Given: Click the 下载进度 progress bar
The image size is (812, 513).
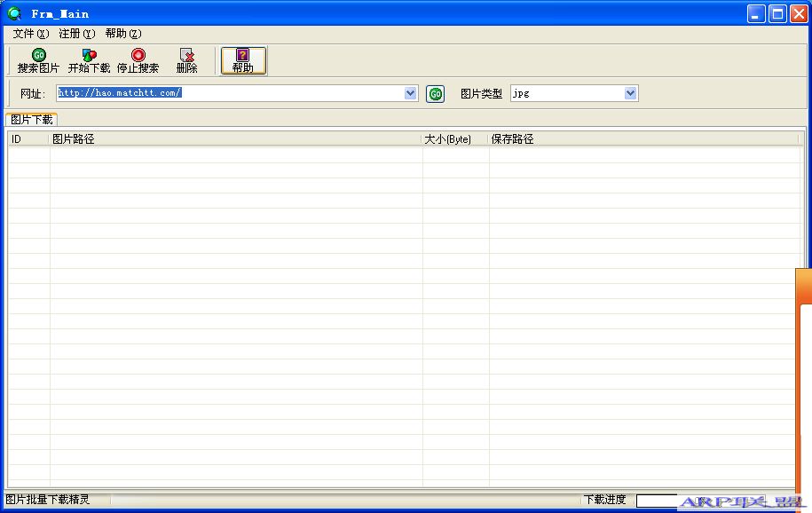Looking at the screenshot, I should [x=657, y=501].
